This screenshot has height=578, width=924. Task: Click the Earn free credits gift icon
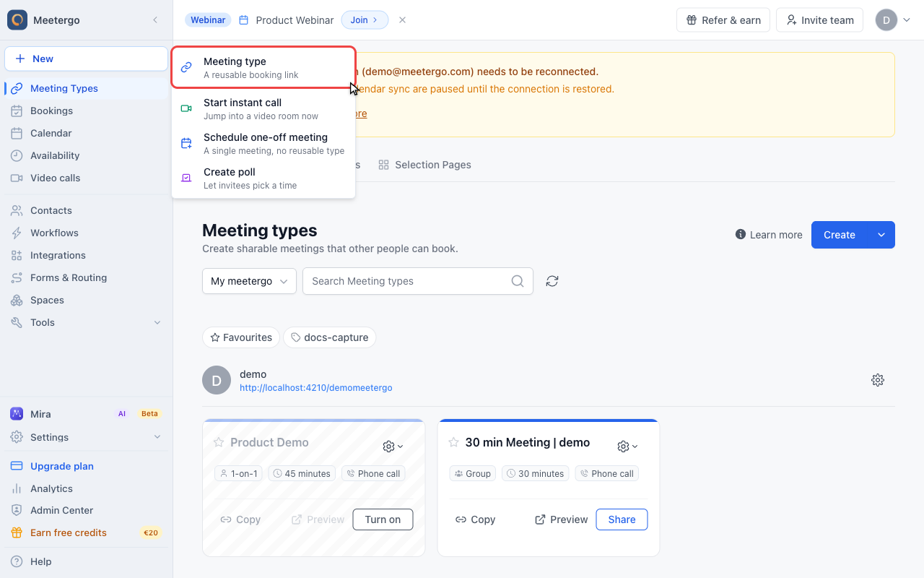(x=17, y=532)
